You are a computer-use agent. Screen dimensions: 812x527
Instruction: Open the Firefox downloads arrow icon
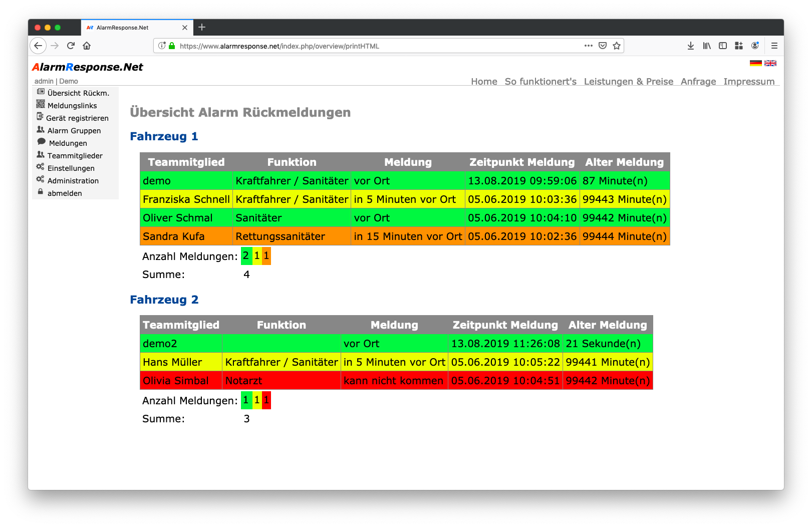pyautogui.click(x=691, y=46)
